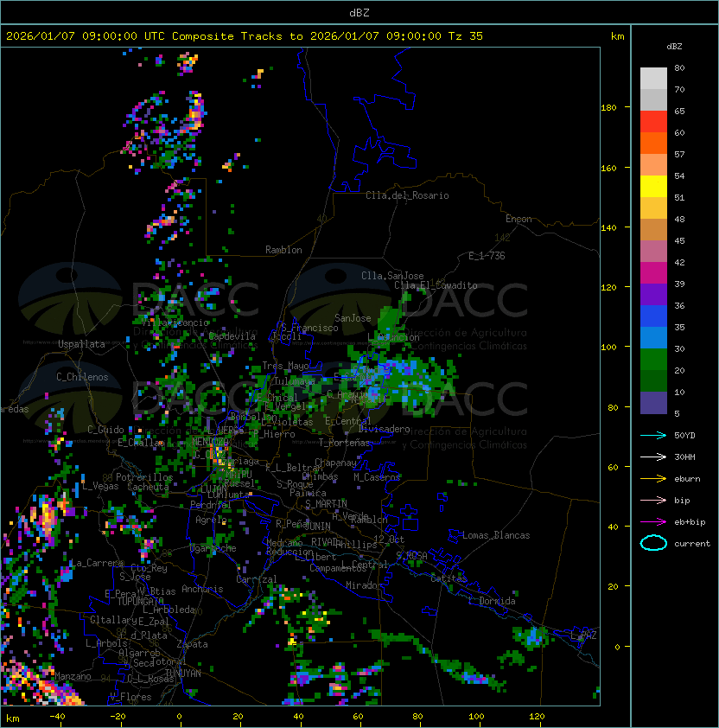The height and width of the screenshot is (728, 719).
Task: Click the white 30HM arrow icon
Action: point(653,457)
